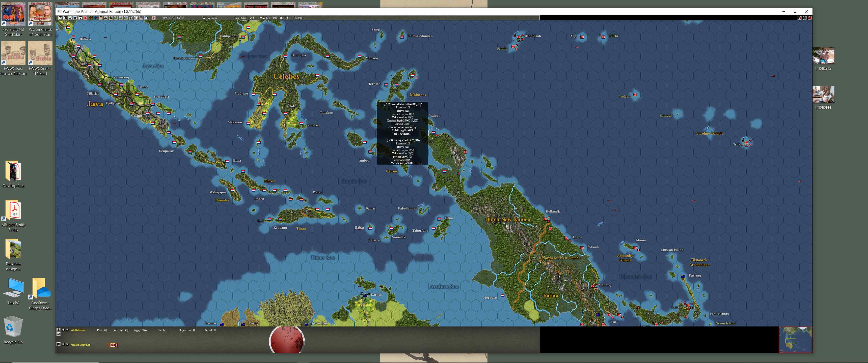Open the L1040444 image thumbnail

[823, 98]
